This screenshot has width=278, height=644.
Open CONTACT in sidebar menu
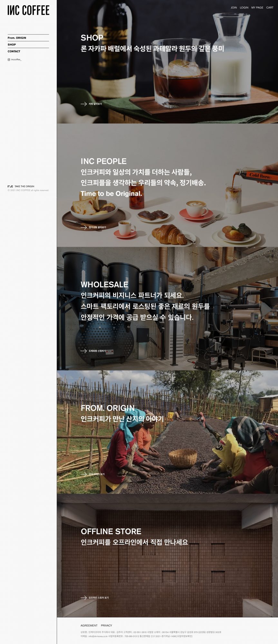(14, 52)
